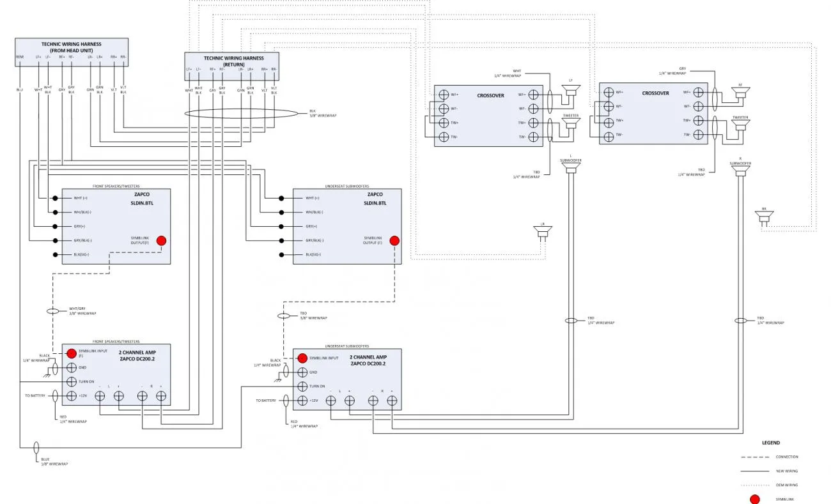Select +12V terminal on front speakers amp

point(72,396)
